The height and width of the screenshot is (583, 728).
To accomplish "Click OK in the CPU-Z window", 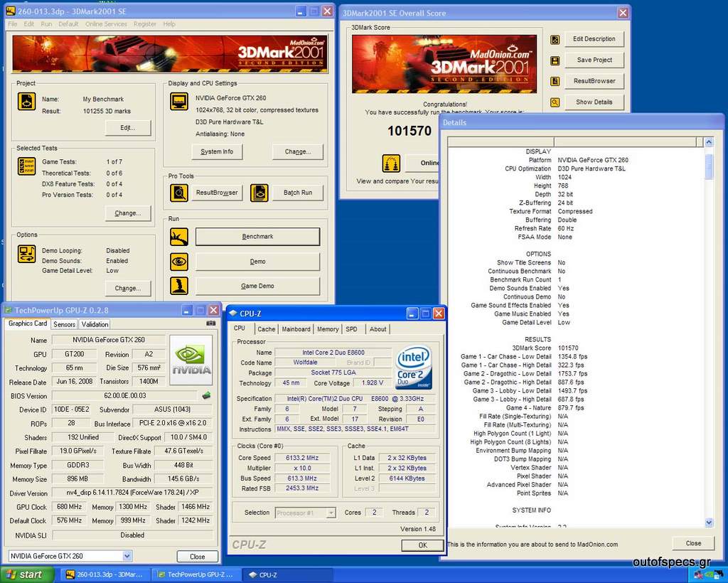I will click(422, 545).
